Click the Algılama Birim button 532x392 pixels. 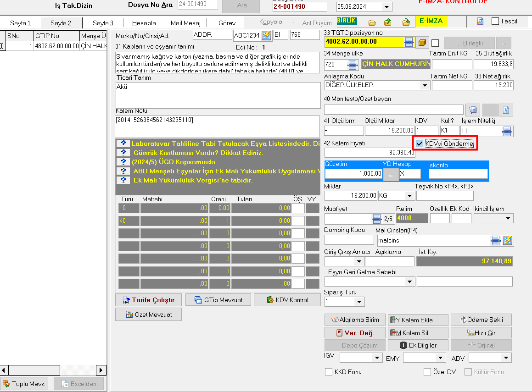pyautogui.click(x=355, y=320)
